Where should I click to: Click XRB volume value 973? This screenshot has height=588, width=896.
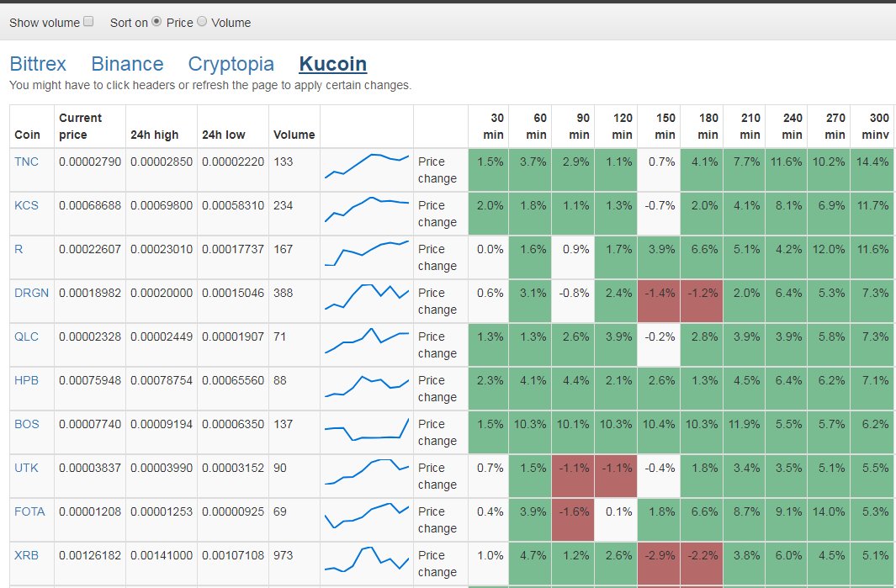tap(283, 555)
